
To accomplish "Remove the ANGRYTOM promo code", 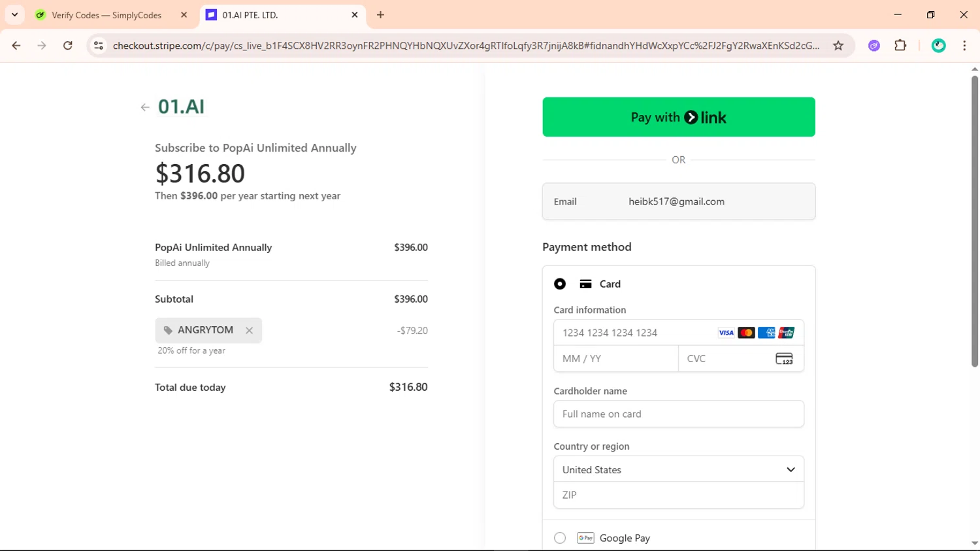I will point(249,331).
